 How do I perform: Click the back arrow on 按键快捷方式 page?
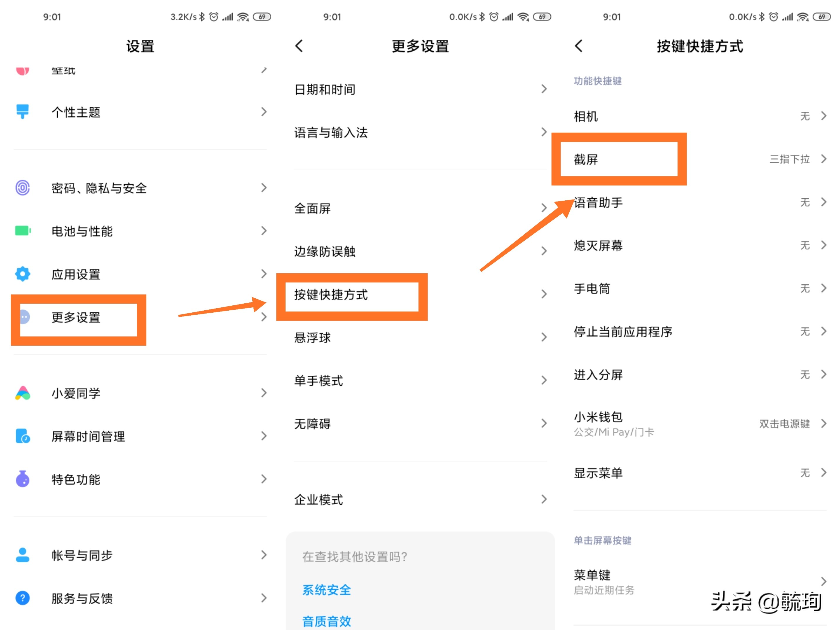579,45
